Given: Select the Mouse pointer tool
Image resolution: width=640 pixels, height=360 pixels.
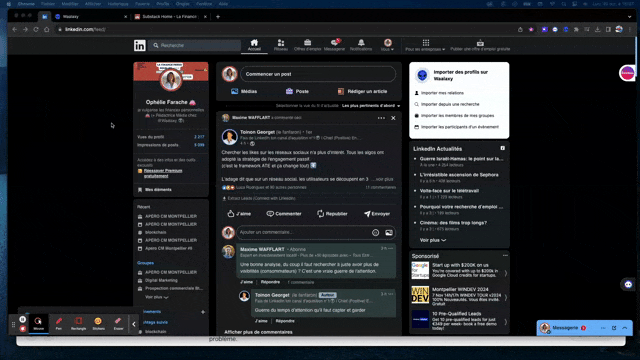Looking at the screenshot, I should pos(38,324).
